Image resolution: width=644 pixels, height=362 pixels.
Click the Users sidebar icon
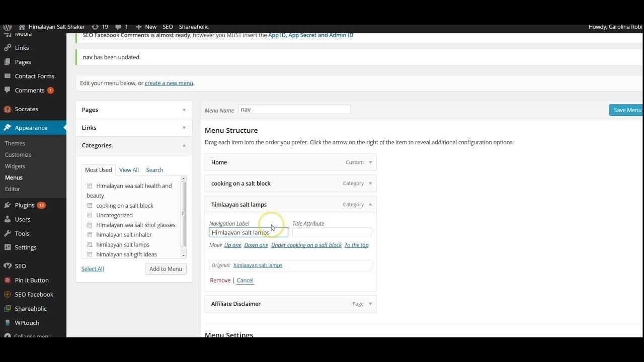pos(7,219)
